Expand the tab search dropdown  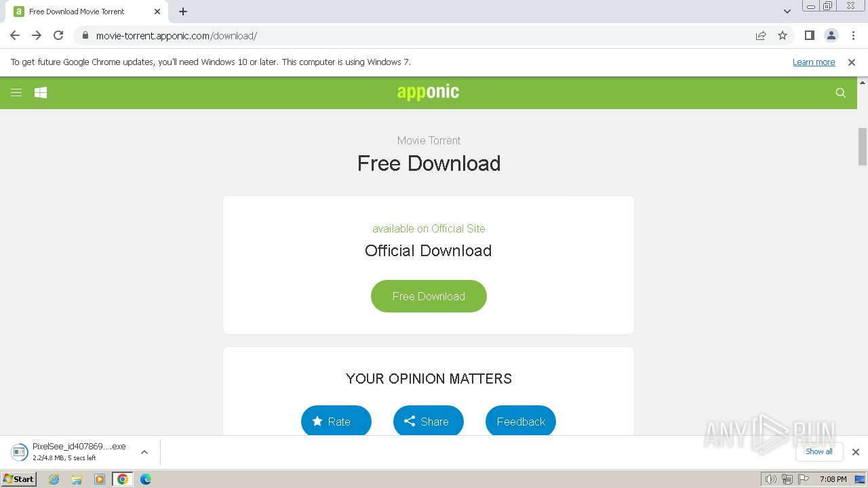point(787,12)
